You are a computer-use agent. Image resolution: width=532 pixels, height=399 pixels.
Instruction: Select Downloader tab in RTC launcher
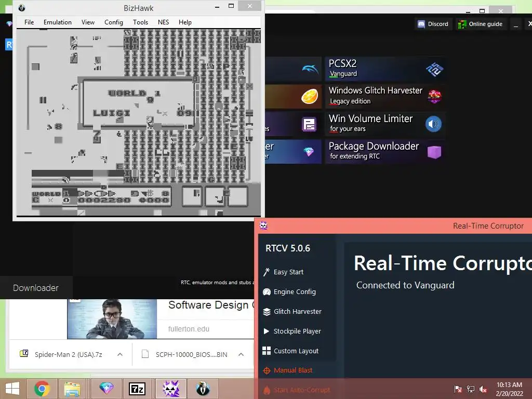pyautogui.click(x=36, y=288)
